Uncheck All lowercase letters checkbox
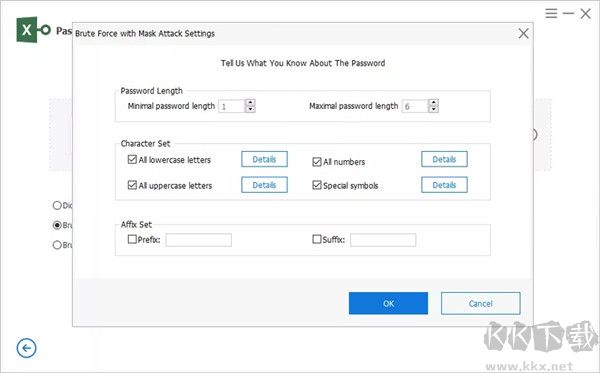 pyautogui.click(x=132, y=159)
